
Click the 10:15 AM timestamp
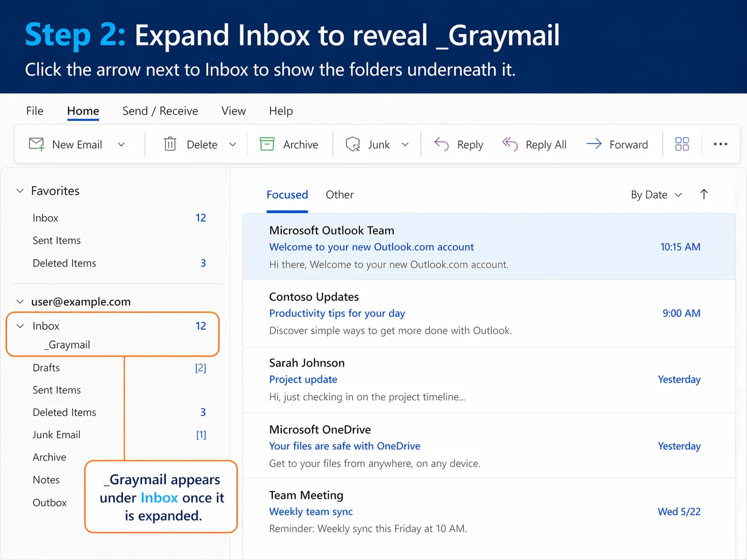pos(680,247)
